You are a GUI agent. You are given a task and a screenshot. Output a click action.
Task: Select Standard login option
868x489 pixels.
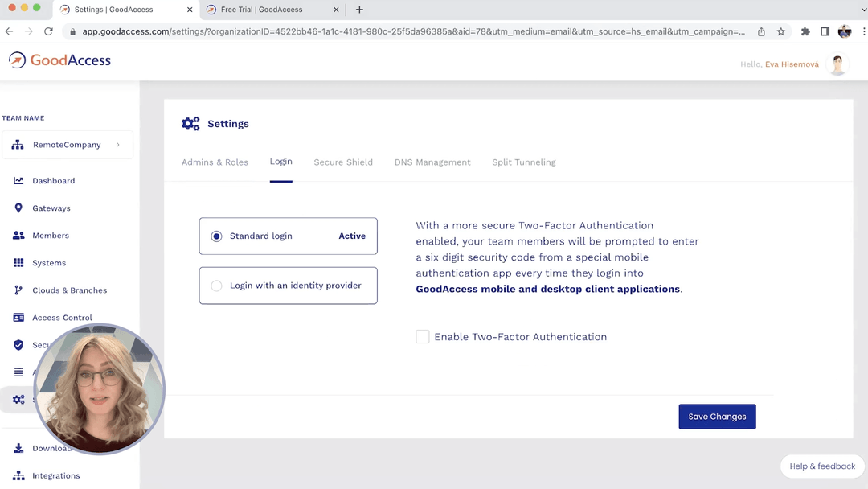coord(216,236)
